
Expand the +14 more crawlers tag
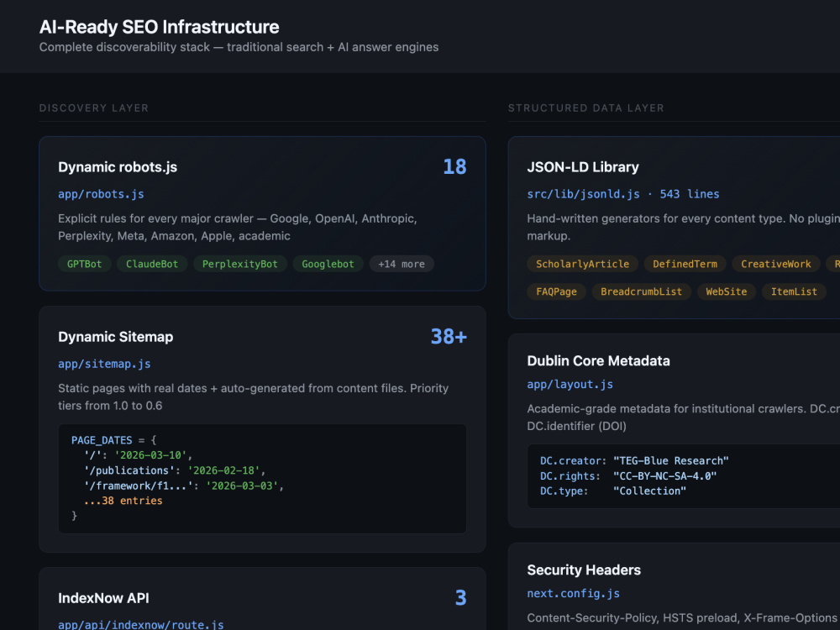click(x=402, y=264)
